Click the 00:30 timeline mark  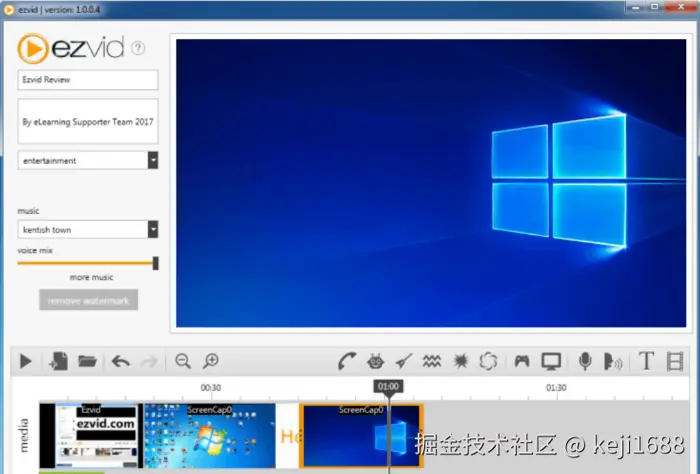coord(211,387)
